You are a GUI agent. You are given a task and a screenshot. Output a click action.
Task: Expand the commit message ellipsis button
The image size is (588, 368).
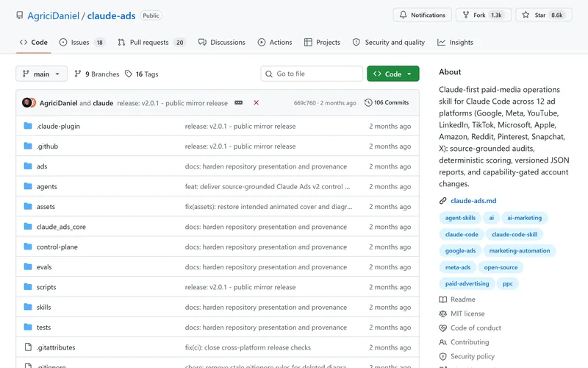coord(238,102)
